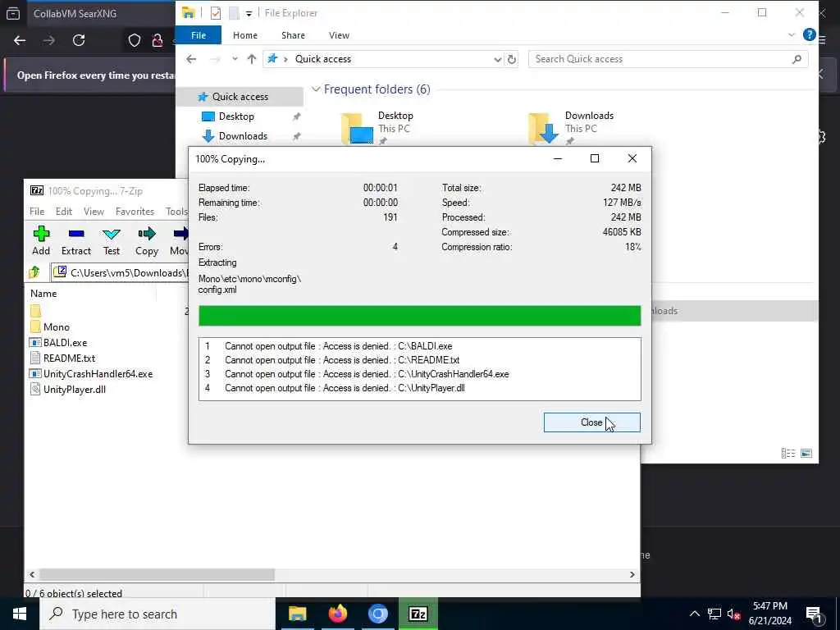This screenshot has height=630, width=840.
Task: Open File Explorer recent locations dropdown
Action: coord(235,59)
